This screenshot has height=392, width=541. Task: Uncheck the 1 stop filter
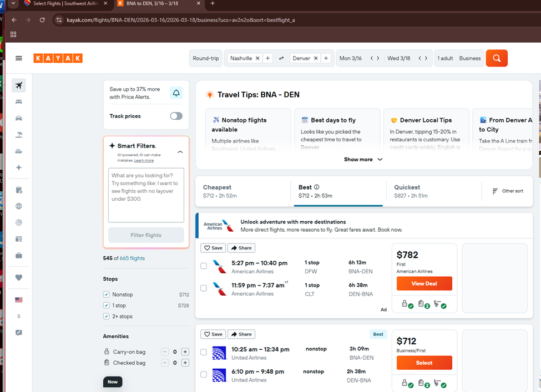tap(107, 306)
